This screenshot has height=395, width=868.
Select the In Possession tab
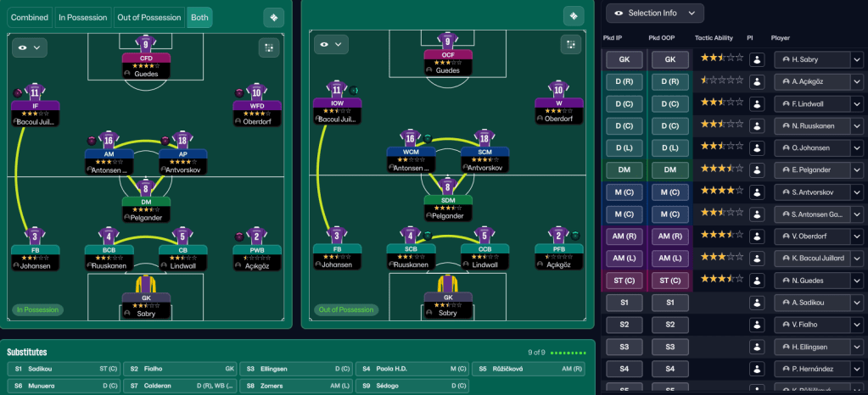(x=81, y=17)
